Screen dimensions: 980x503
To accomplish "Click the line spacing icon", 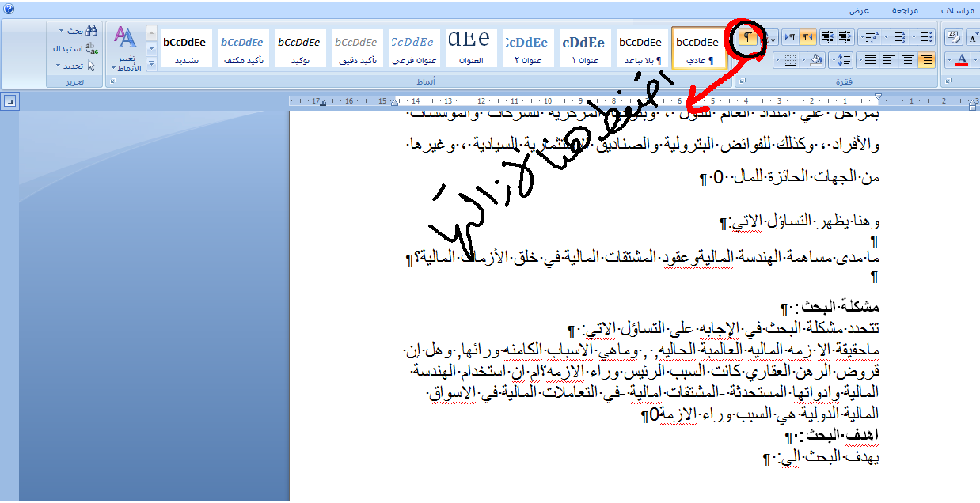I will pyautogui.click(x=845, y=60).
